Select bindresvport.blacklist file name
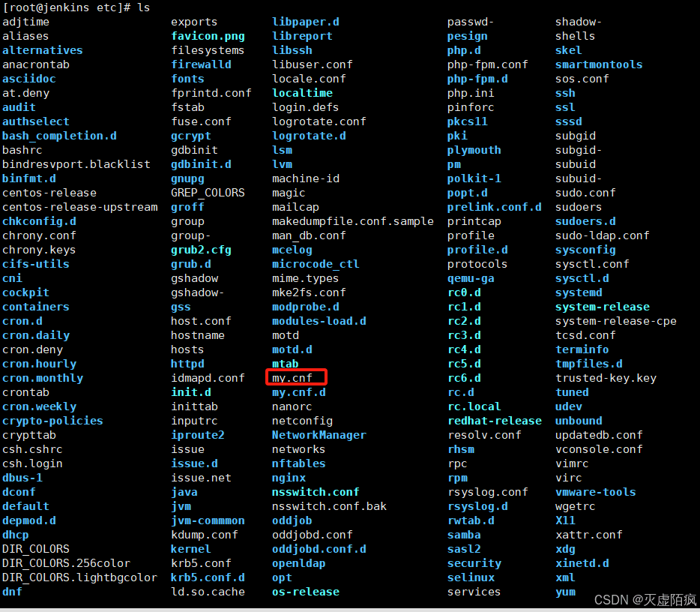 click(x=76, y=164)
